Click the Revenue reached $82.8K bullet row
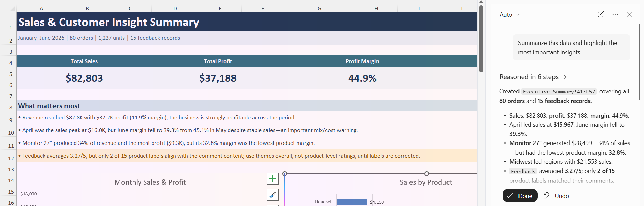Screen dimensions: 644x206 point(247,117)
